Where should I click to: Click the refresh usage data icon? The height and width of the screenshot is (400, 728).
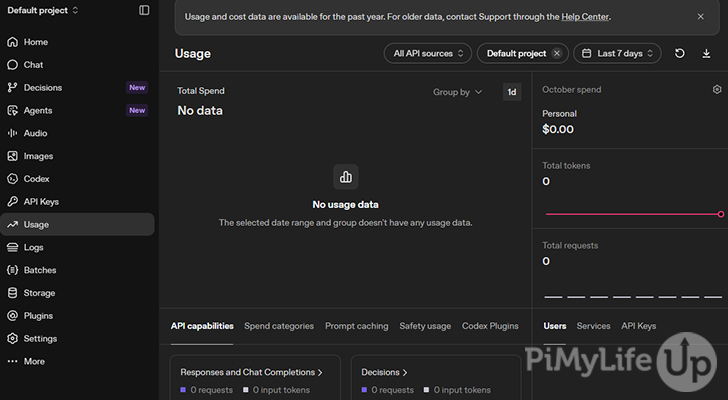pos(680,53)
